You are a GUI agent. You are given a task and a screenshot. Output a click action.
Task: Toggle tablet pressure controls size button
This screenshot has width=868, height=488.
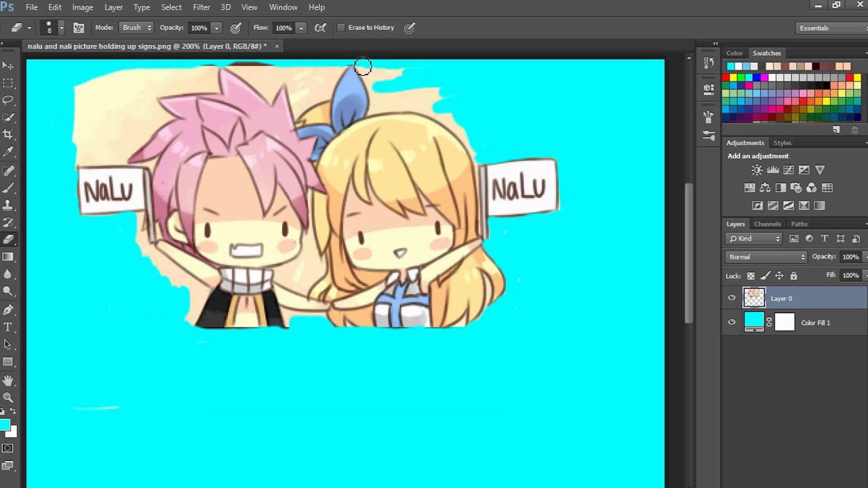[410, 28]
